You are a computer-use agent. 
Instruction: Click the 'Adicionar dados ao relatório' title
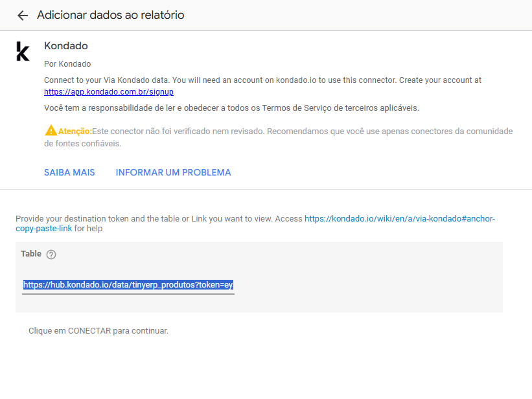[110, 15]
